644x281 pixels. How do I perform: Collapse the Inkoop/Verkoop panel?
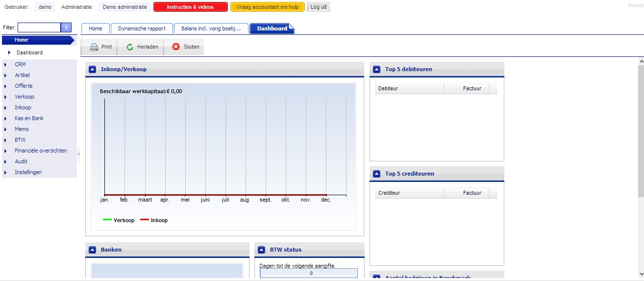pos(93,69)
